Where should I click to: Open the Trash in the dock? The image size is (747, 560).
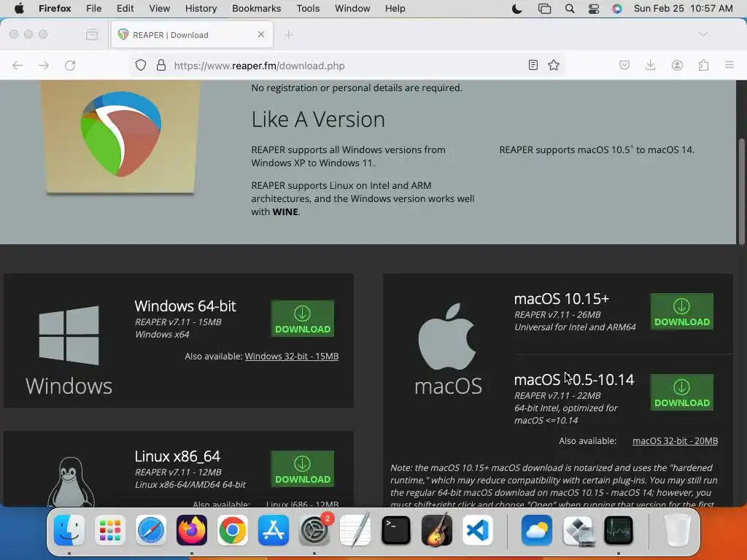[x=678, y=530]
